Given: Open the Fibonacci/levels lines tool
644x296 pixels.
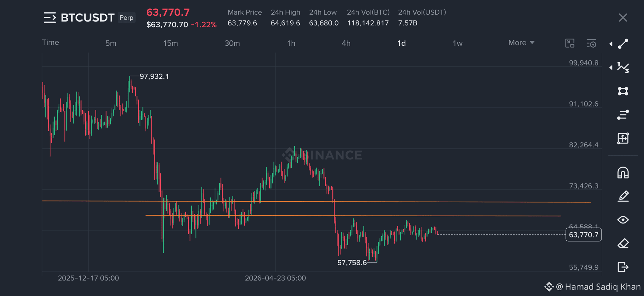Looking at the screenshot, I should coord(623,115).
